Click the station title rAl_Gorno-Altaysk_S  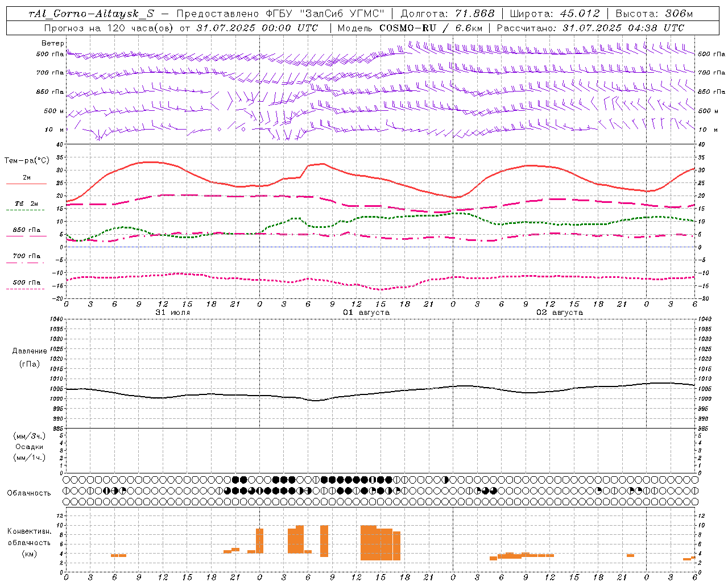click(x=91, y=14)
